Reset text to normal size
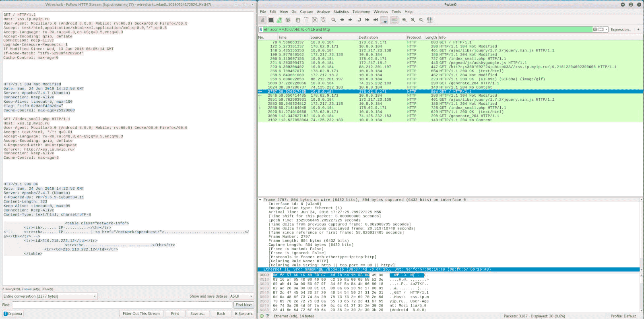Image resolution: width=644 pixels, height=319 pixels. click(x=421, y=20)
